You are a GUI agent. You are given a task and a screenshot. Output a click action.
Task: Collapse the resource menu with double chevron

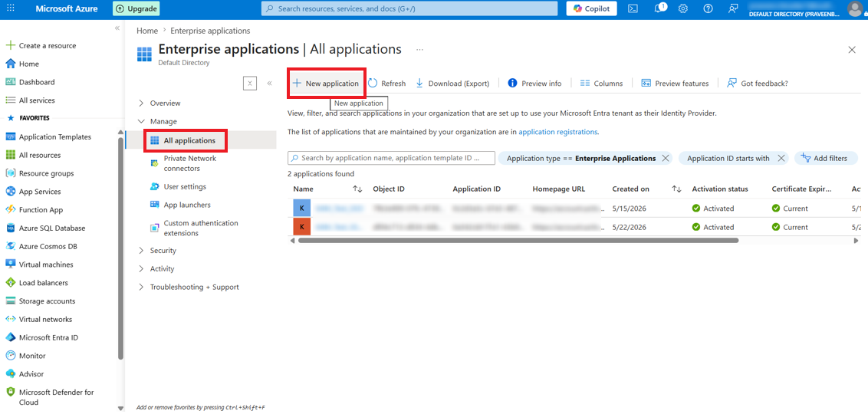(270, 83)
